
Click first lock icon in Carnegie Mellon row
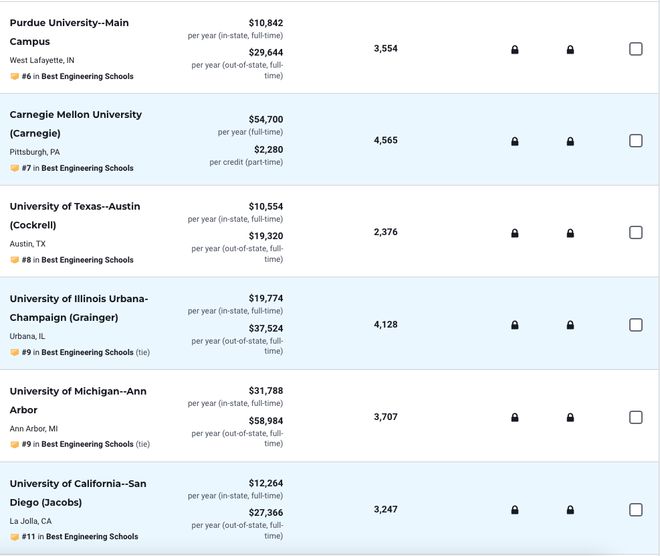(514, 141)
